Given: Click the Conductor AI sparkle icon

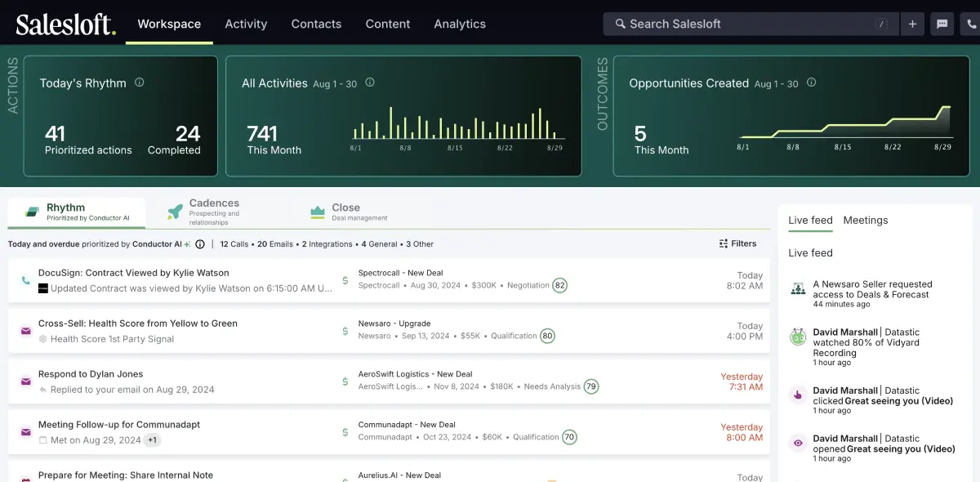Looking at the screenshot, I should [x=188, y=243].
